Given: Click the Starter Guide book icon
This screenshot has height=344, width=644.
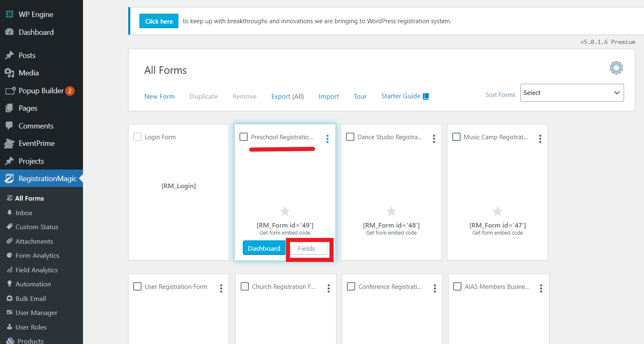Looking at the screenshot, I should 426,96.
